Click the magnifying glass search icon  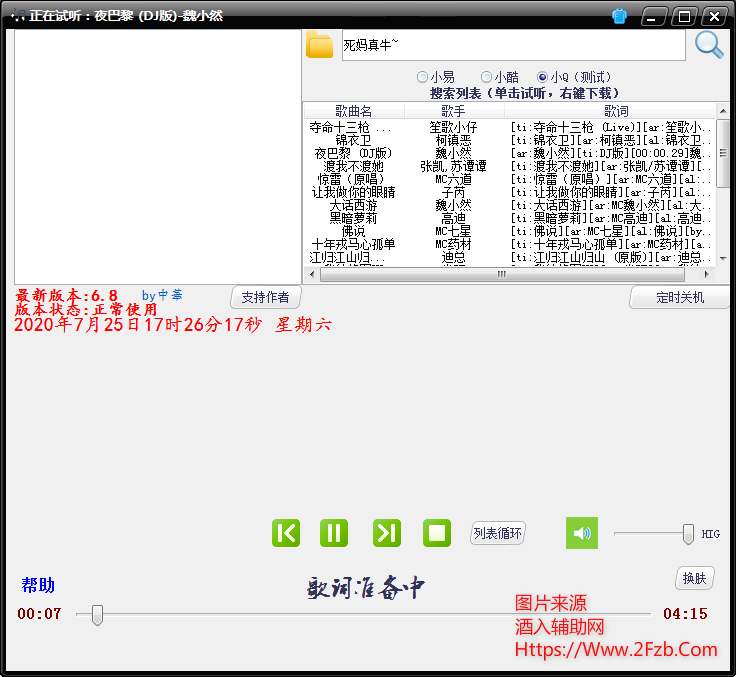tap(708, 45)
